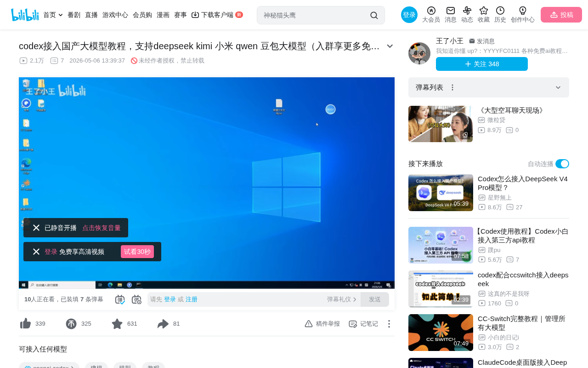Expand the video title chevron

(390, 46)
